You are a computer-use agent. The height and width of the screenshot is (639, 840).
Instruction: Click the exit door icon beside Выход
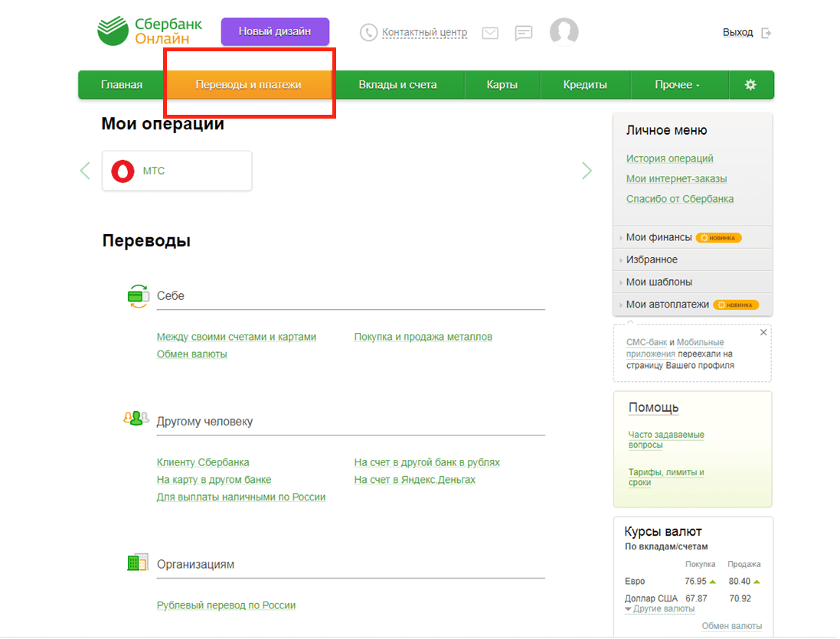[x=766, y=33]
